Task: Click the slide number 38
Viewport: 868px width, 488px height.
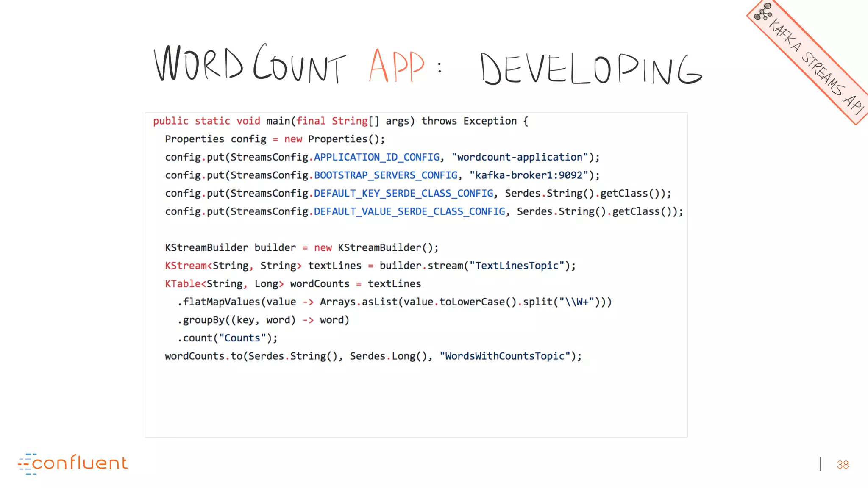Action: (843, 465)
